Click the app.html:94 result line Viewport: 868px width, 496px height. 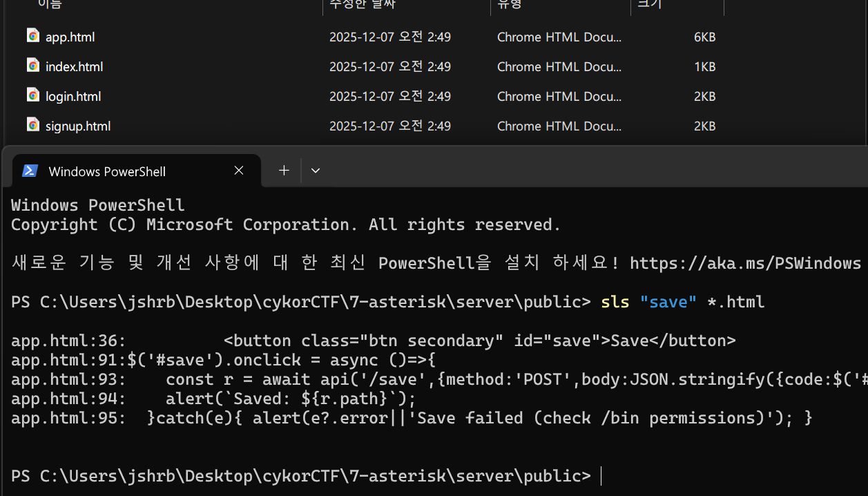[x=214, y=399]
